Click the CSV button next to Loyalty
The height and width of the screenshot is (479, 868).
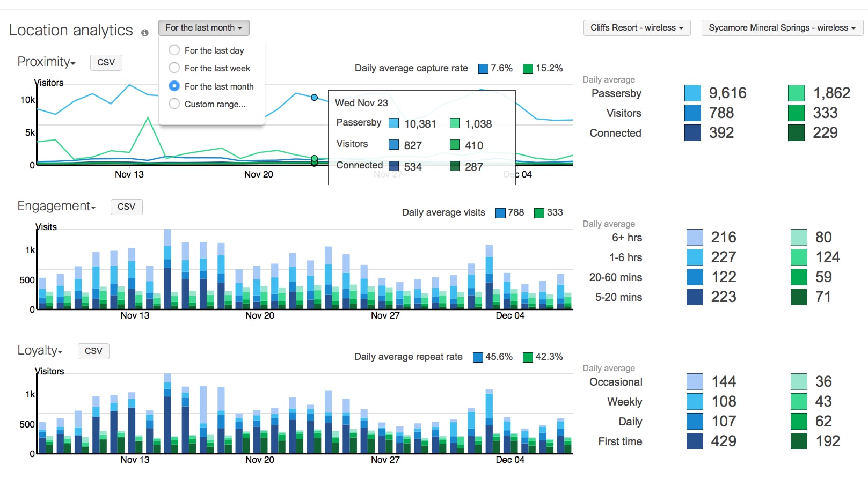(x=93, y=351)
